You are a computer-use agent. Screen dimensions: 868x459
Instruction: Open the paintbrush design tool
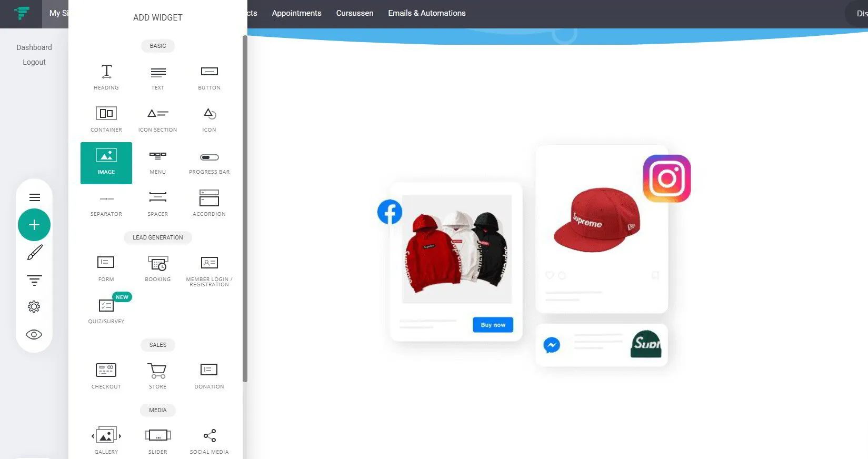click(35, 253)
